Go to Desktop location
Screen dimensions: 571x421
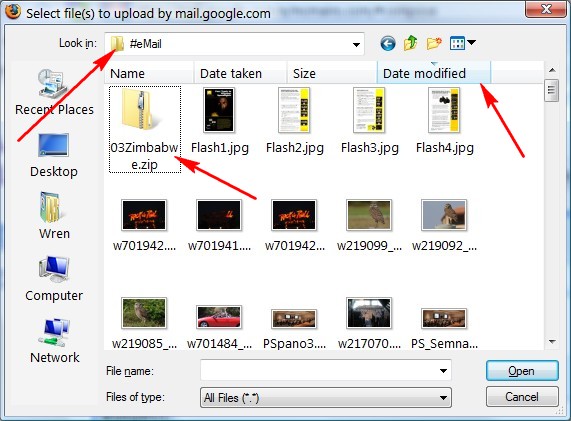coord(54,156)
